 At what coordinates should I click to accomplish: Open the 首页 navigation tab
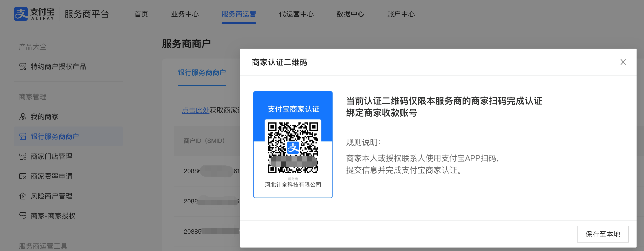click(x=141, y=14)
